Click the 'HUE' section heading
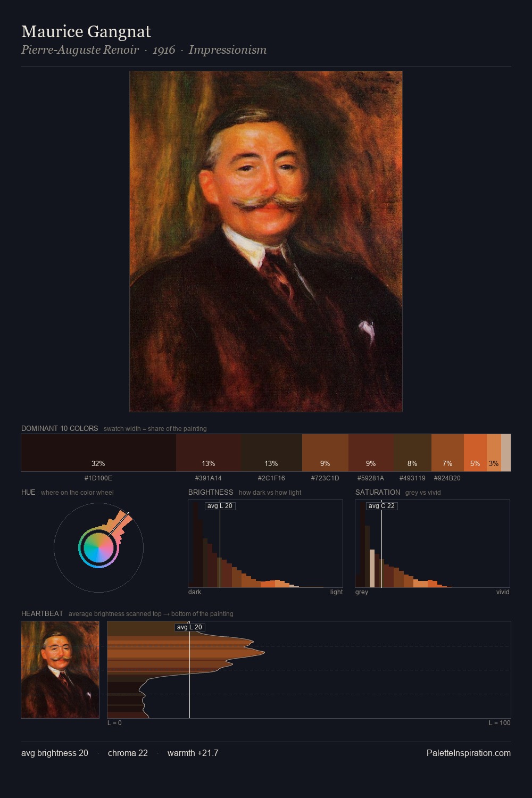 pos(28,492)
